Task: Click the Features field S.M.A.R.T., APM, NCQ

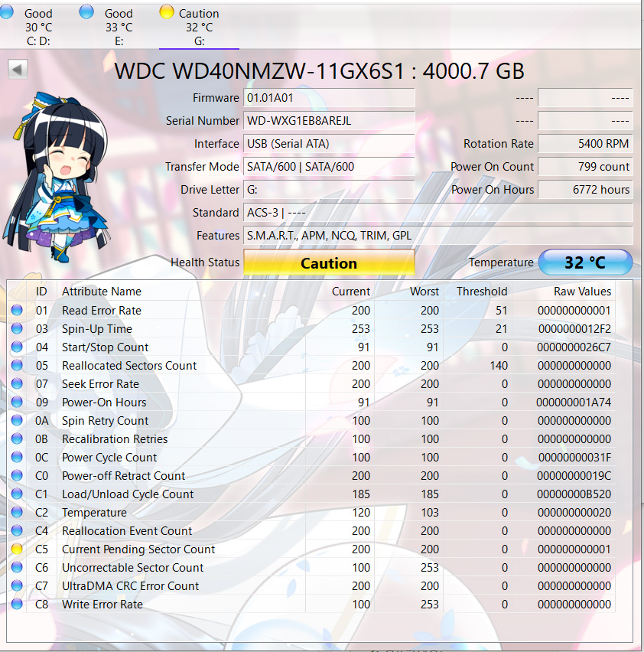Action: tap(438, 236)
